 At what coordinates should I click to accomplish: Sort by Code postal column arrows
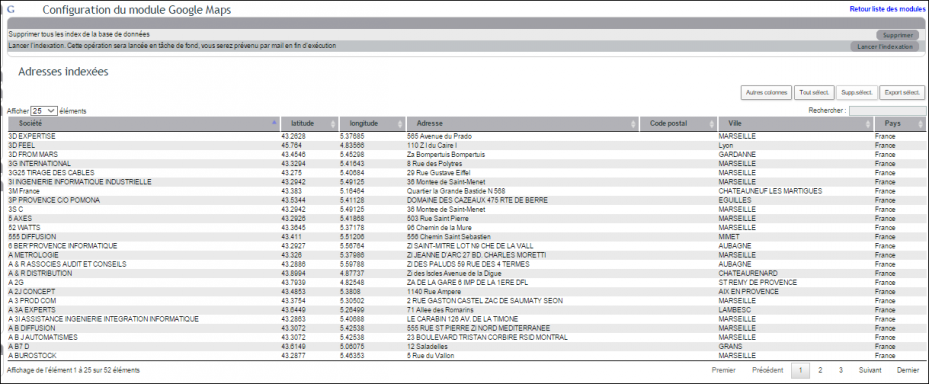[x=711, y=123]
